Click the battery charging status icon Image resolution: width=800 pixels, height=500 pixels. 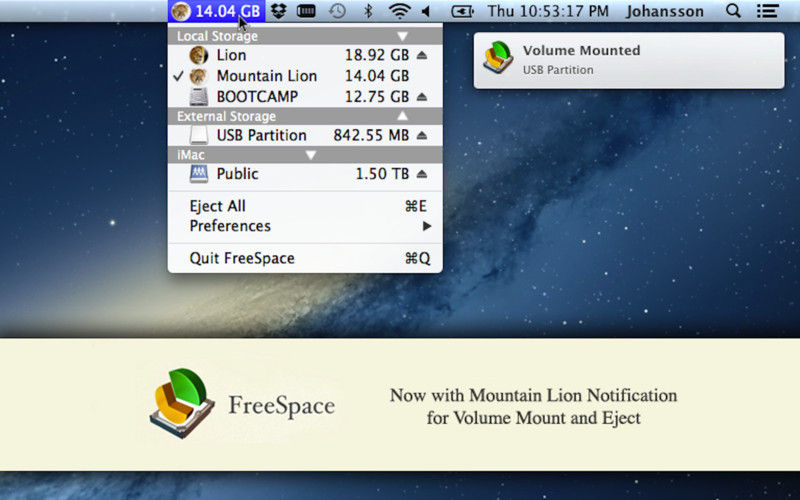pyautogui.click(x=462, y=11)
